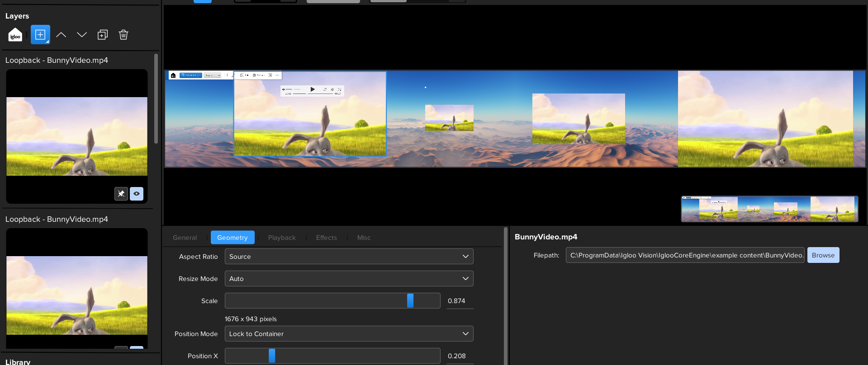Toggle pin on first Loopback layer

(121, 194)
